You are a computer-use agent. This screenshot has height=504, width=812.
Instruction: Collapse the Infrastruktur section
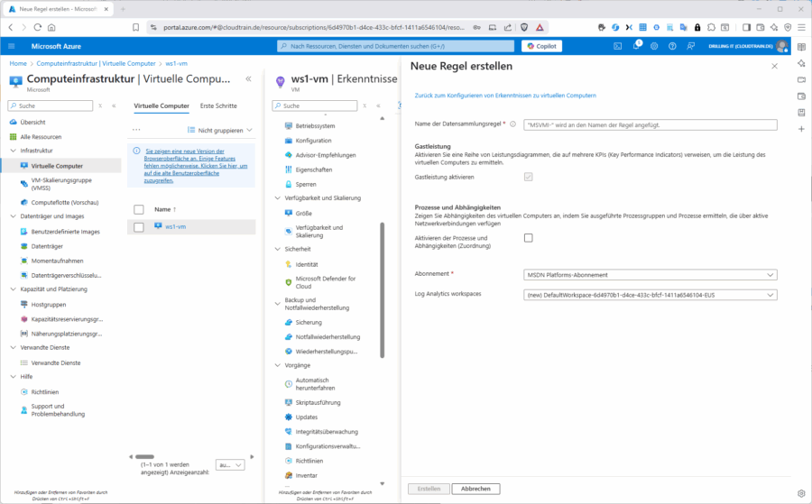(x=13, y=151)
